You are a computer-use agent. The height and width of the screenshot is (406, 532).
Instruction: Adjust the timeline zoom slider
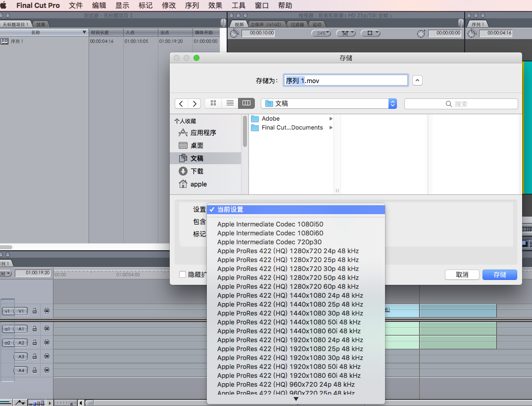[x=66, y=403]
